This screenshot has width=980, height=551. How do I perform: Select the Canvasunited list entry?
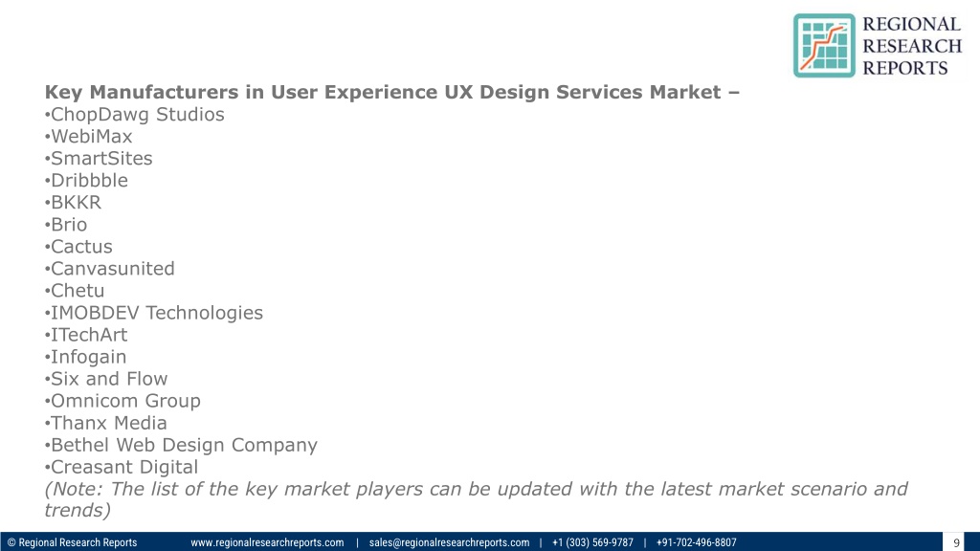(x=110, y=269)
